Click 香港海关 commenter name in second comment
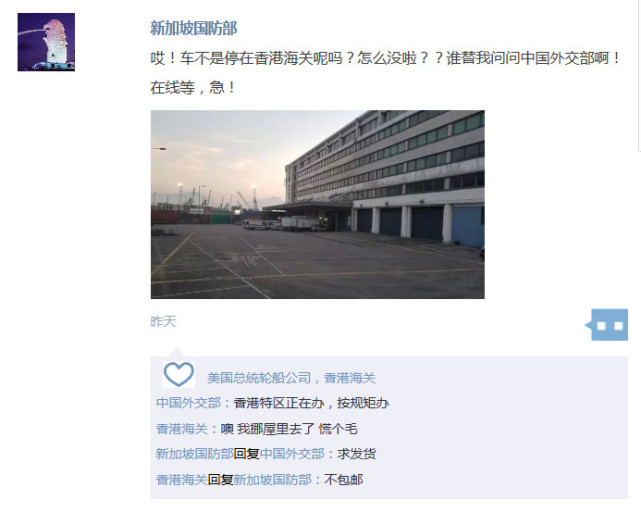The height and width of the screenshot is (512, 641). pyautogui.click(x=182, y=429)
